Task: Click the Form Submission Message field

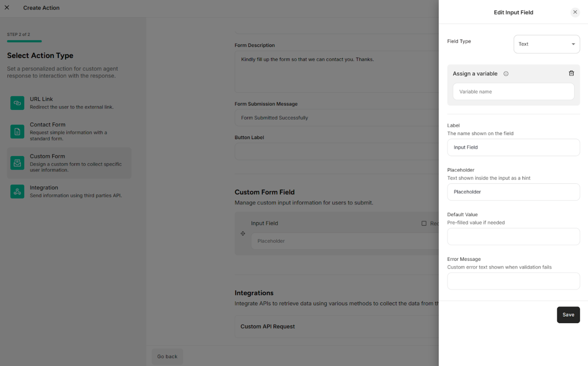Action: point(336,118)
